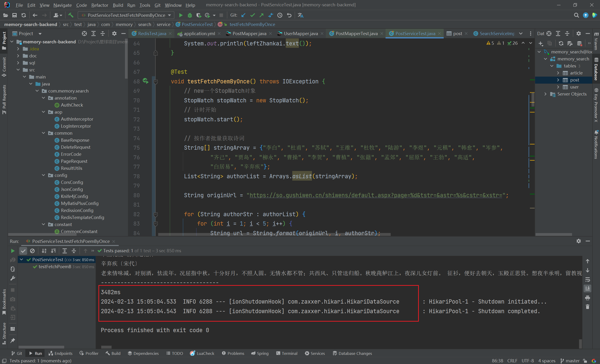Collapse the annotation package
Screen dimensions: 600x364
tap(43, 98)
